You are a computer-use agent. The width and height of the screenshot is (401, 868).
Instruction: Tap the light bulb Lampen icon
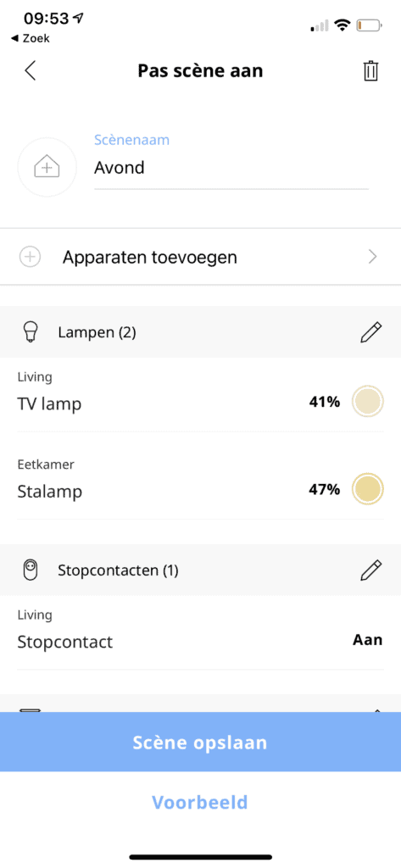tap(29, 332)
